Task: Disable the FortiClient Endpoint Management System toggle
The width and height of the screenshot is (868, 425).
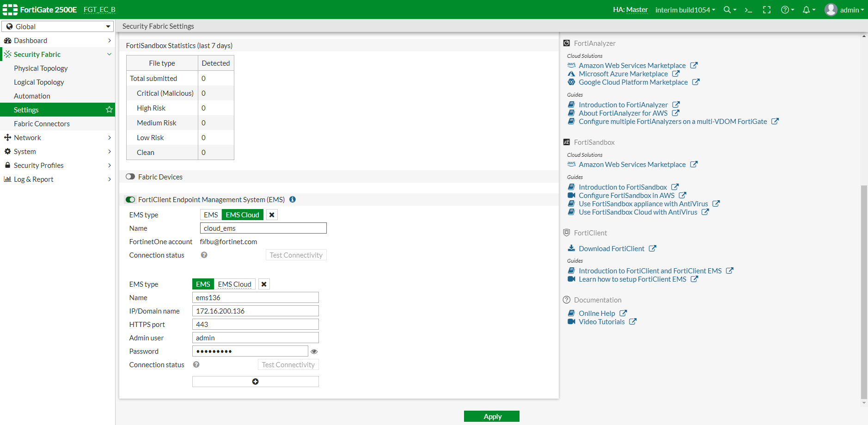Action: pos(130,199)
